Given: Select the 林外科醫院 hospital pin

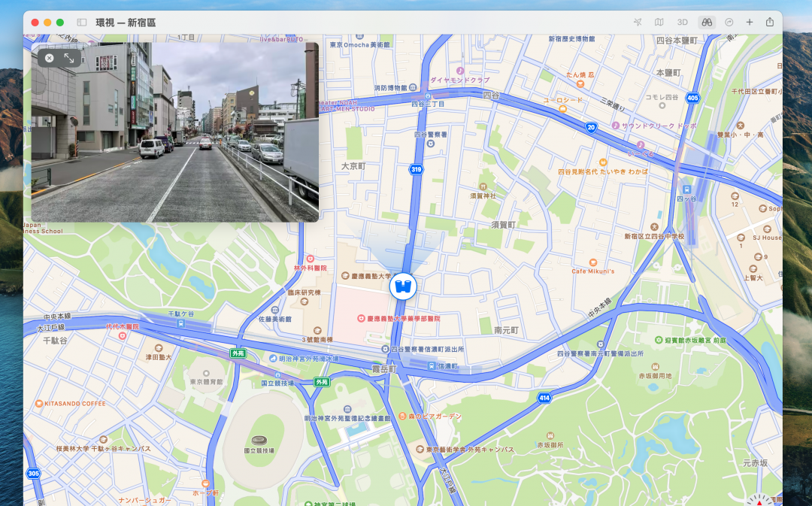Looking at the screenshot, I should 311,259.
